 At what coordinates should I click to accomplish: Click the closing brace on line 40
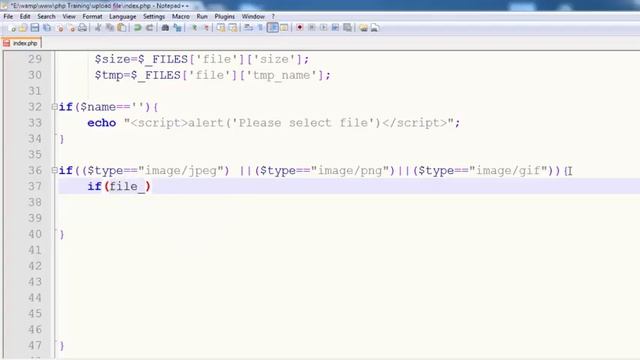pos(62,234)
